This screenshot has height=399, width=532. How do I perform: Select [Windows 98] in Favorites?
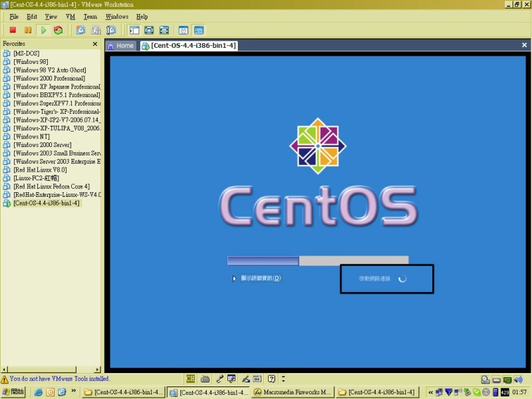(x=31, y=62)
